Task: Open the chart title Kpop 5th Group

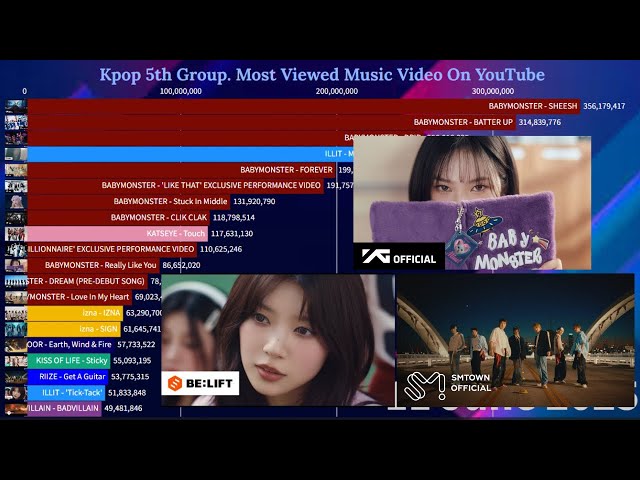Action: (322, 75)
